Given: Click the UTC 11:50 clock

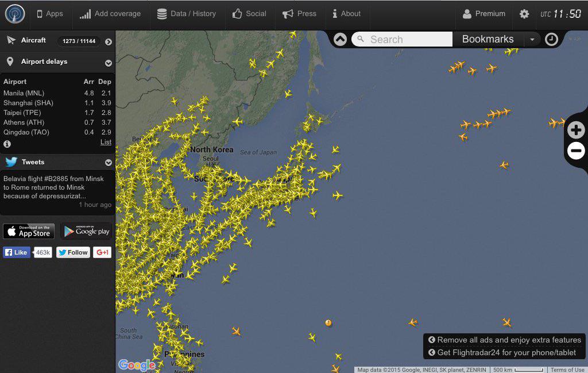Looking at the screenshot, I should point(560,14).
